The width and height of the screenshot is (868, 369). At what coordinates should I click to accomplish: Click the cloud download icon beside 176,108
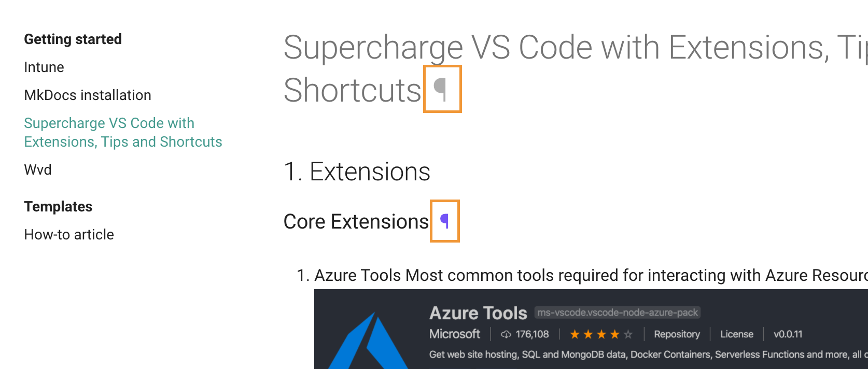point(506,334)
